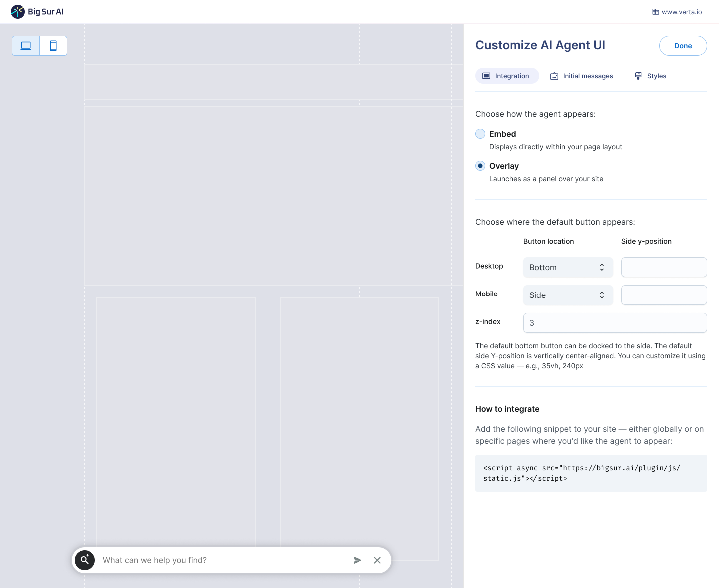Select the Overlay radio option
Viewport: 719px width, 588px height.
tap(480, 166)
